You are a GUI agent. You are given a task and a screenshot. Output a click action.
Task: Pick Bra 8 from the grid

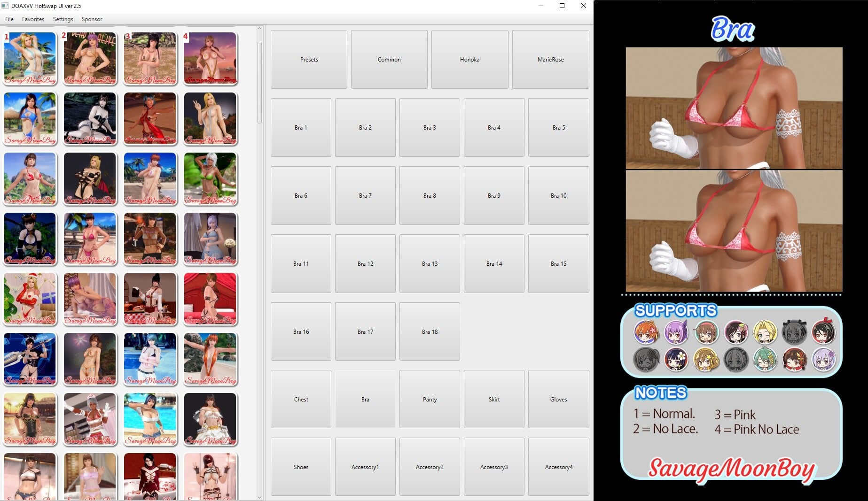[430, 195]
